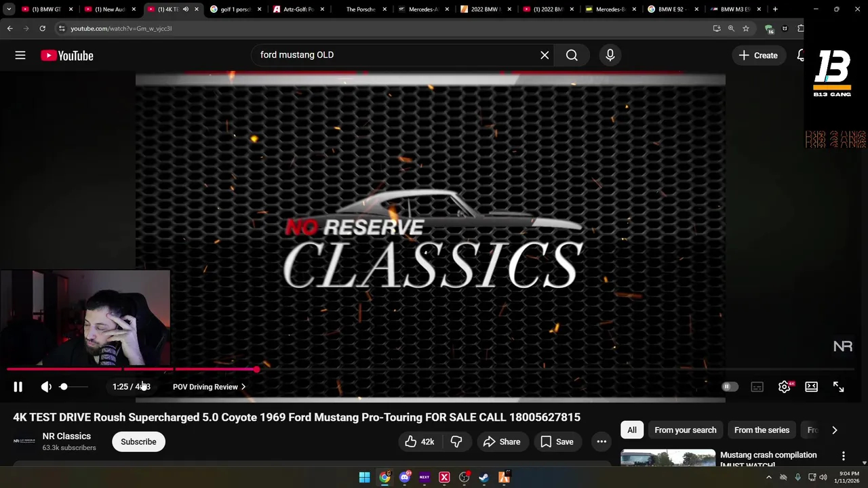Click the browser address bar URL
This screenshot has height=488, width=868.
point(121,28)
